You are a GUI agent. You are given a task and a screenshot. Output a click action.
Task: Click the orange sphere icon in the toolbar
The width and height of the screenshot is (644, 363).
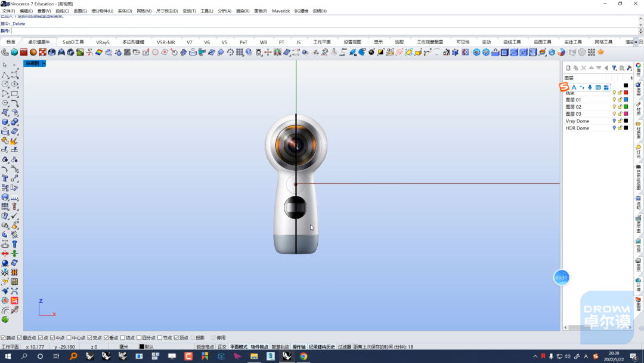pos(33,52)
